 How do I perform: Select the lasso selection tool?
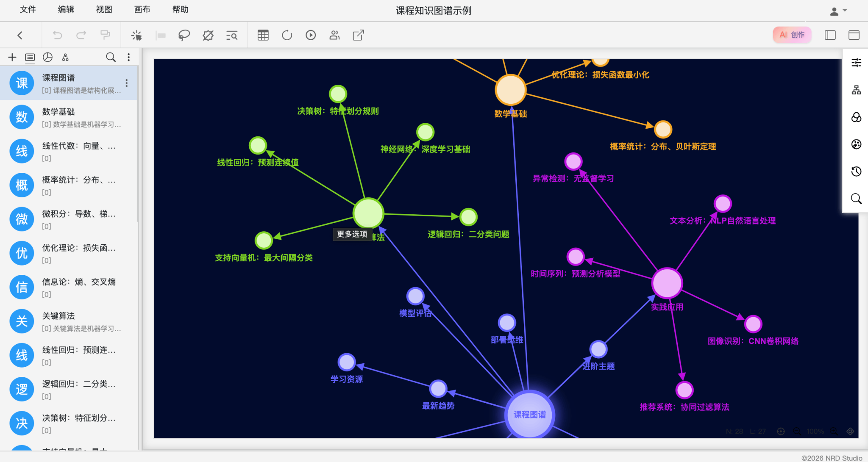pyautogui.click(x=184, y=35)
